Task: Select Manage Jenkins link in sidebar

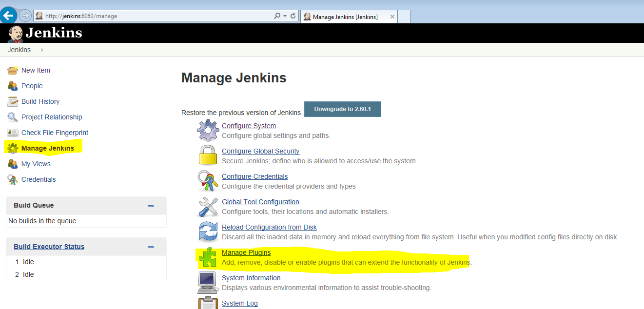Action: [48, 148]
